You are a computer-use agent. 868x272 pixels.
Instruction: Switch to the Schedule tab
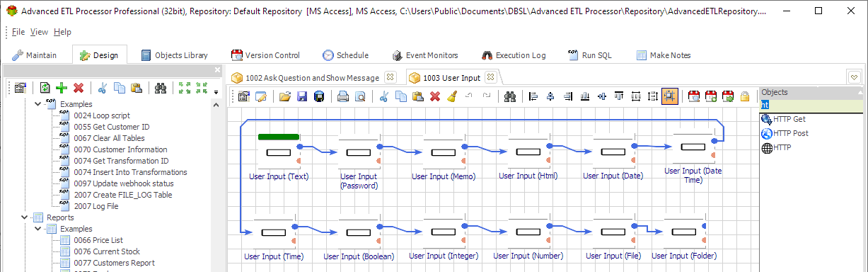point(346,55)
